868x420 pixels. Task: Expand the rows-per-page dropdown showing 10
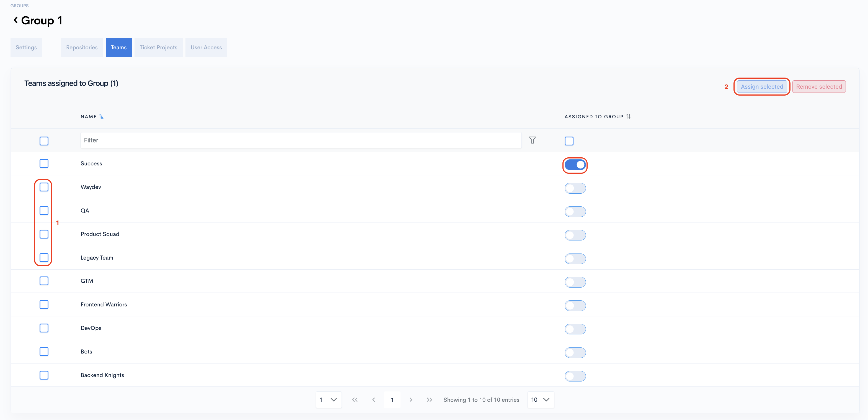point(540,399)
